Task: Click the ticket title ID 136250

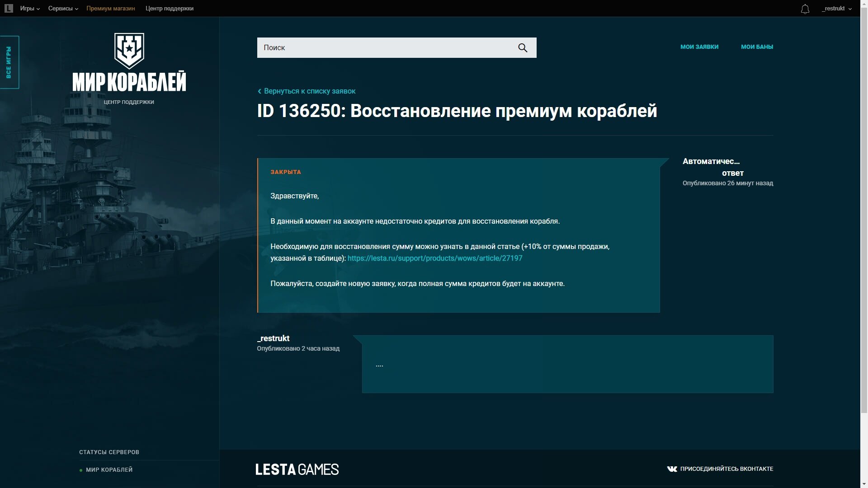Action: click(457, 111)
